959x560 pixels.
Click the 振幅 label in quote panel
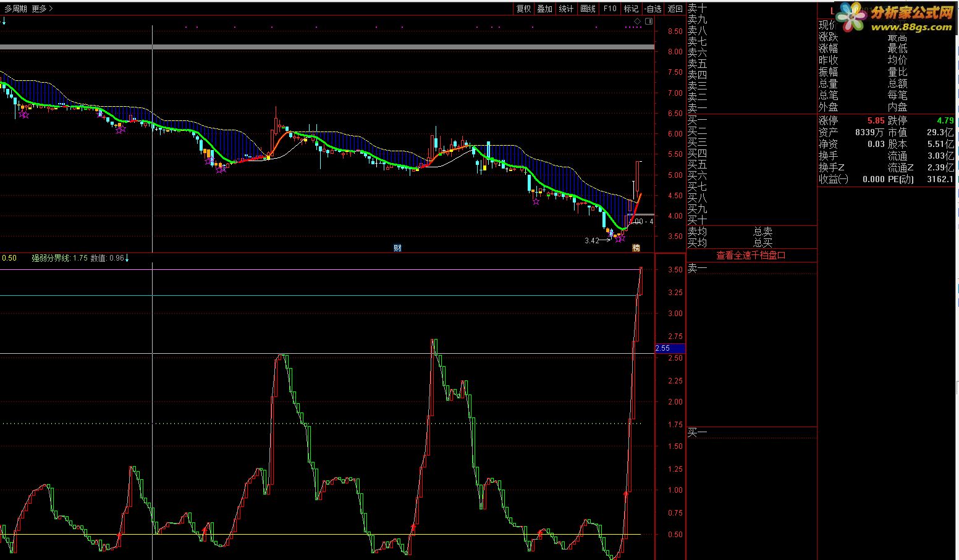[829, 72]
